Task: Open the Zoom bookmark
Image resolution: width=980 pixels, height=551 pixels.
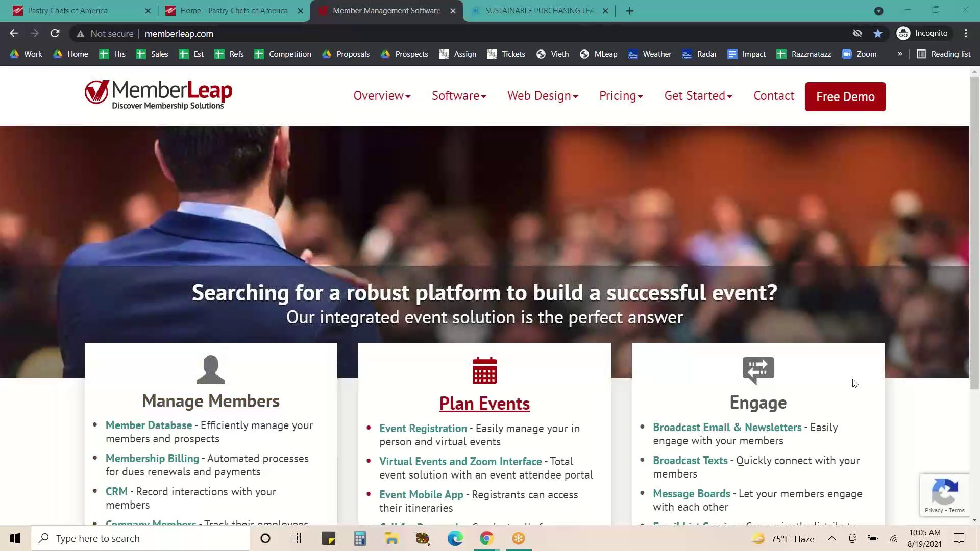Action: coord(860,54)
